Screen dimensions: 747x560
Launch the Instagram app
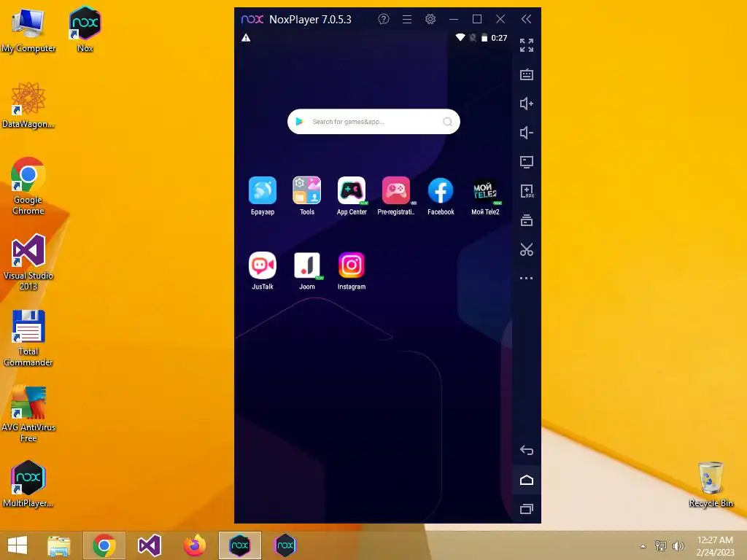point(352,265)
